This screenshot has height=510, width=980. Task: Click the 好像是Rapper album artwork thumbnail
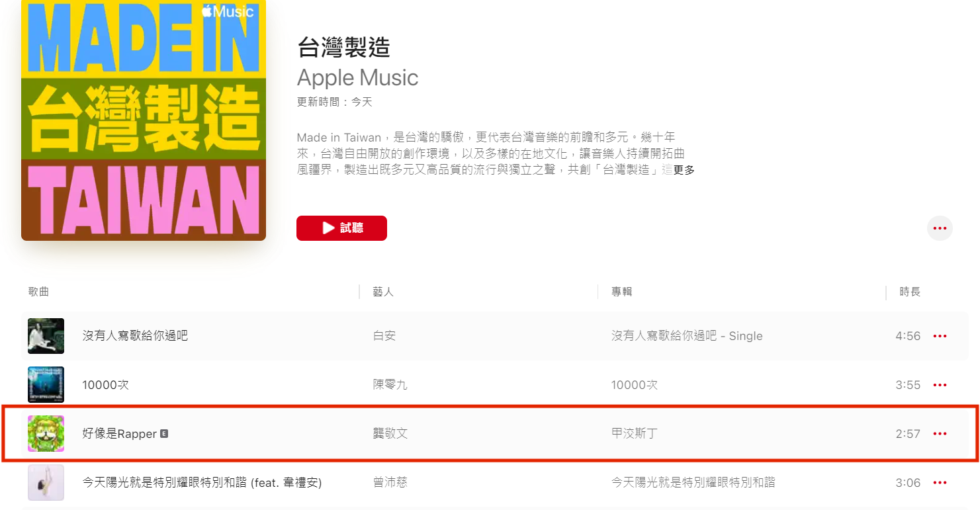(x=46, y=434)
